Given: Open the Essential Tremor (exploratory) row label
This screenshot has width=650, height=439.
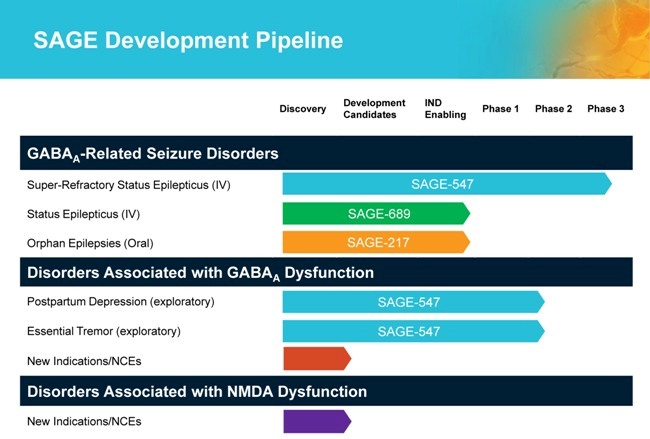Looking at the screenshot, I should [x=112, y=331].
